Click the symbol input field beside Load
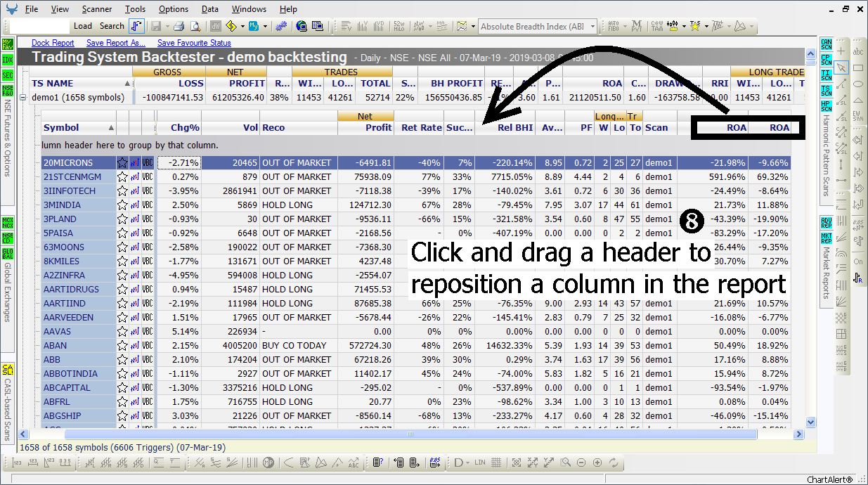Screen dimensions: 868x485 40,26
